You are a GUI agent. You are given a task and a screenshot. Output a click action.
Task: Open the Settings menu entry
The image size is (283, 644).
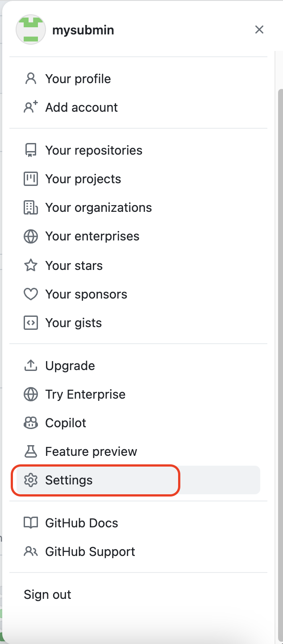coord(69,480)
